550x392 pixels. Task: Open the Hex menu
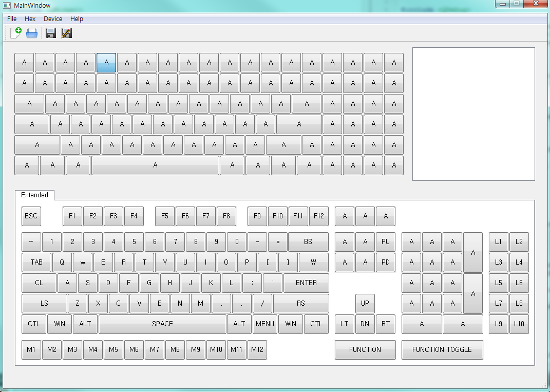click(x=30, y=19)
